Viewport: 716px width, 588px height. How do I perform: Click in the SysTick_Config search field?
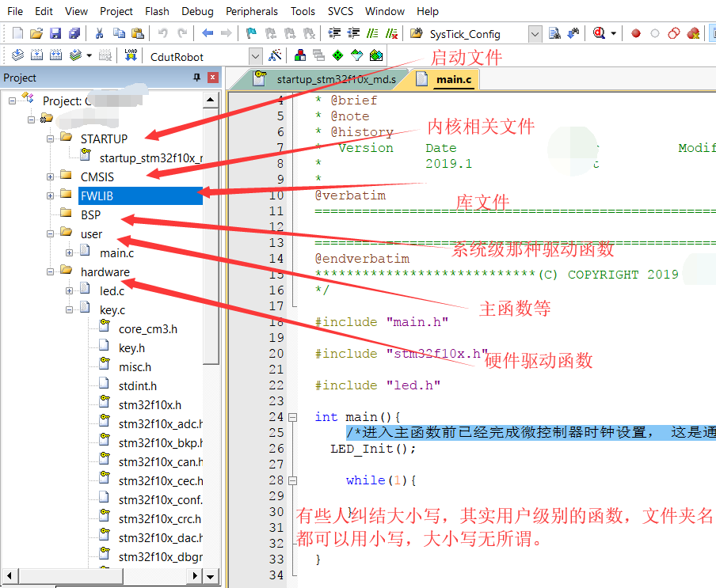[x=475, y=34]
